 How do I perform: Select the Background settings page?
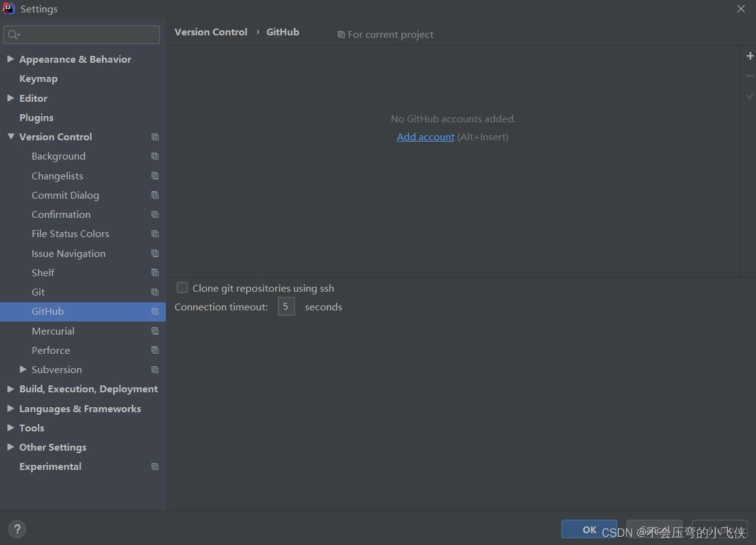pyautogui.click(x=58, y=156)
